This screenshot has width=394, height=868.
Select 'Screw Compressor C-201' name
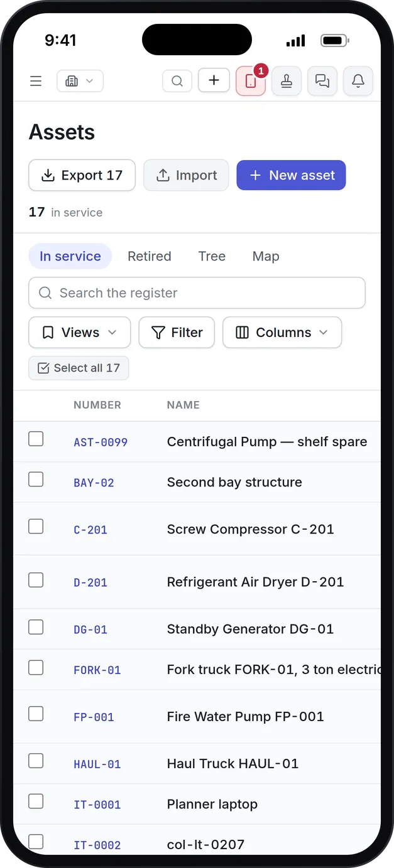click(x=251, y=529)
